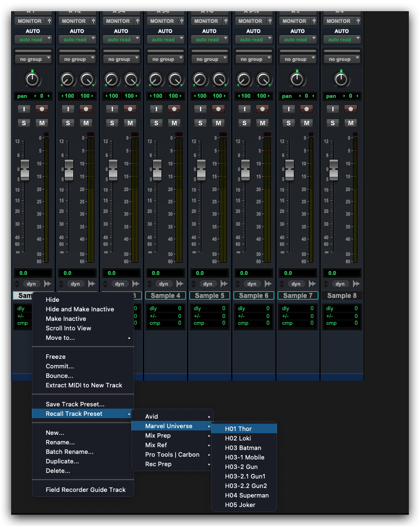Solo the Sample 5 track
Image resolution: width=420 pixels, height=526 pixels.
(201, 123)
